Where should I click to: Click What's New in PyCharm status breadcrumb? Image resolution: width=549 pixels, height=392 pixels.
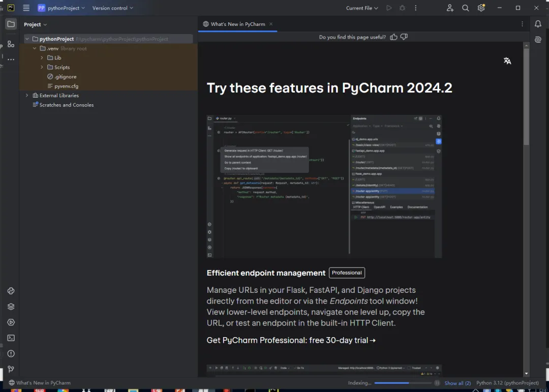(40, 383)
